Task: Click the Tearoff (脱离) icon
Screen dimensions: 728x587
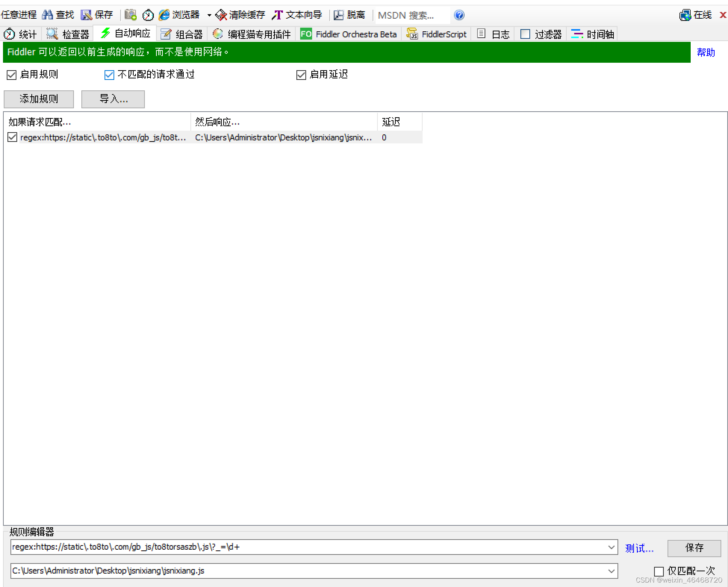Action: (x=339, y=15)
